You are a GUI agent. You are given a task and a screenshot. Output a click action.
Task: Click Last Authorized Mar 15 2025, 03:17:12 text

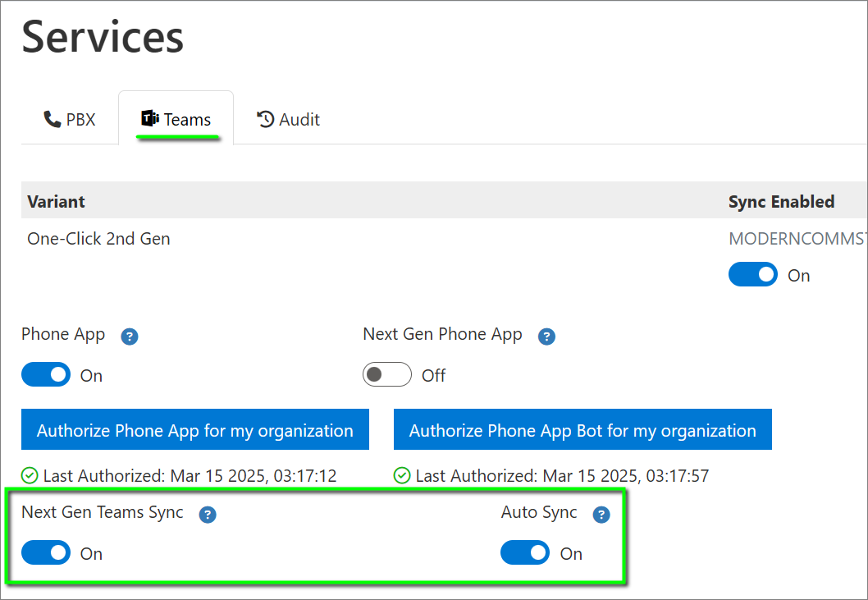[x=190, y=476]
